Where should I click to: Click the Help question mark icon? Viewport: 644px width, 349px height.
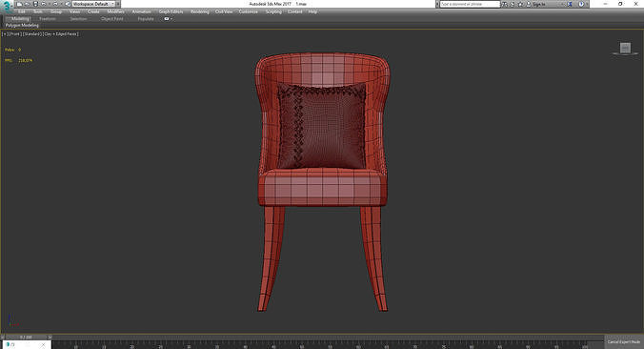(x=581, y=4)
